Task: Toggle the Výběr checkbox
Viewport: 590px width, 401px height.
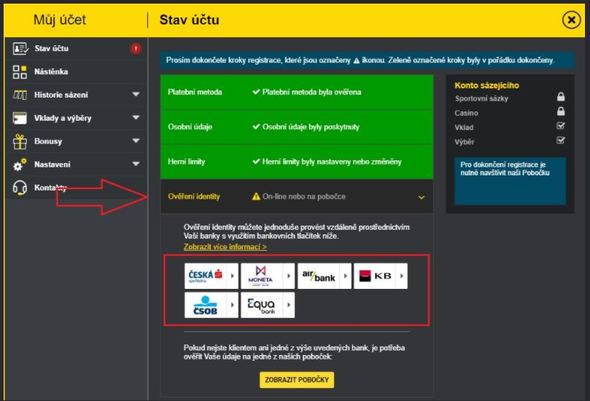Action: (x=561, y=140)
